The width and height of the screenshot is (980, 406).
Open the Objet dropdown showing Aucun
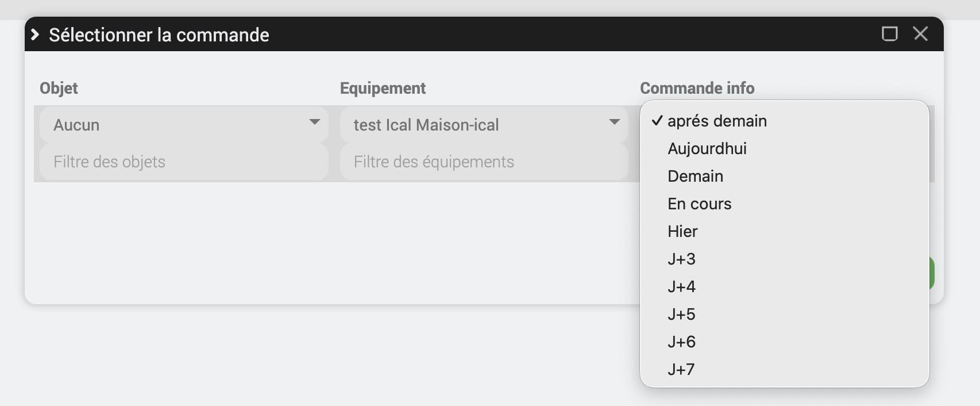[184, 125]
